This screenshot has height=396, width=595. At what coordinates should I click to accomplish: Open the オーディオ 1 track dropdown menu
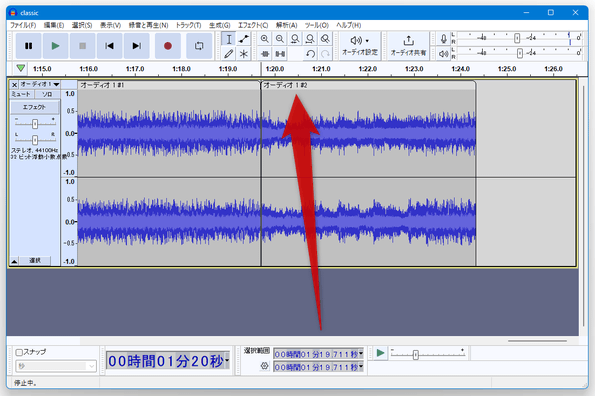click(40, 84)
